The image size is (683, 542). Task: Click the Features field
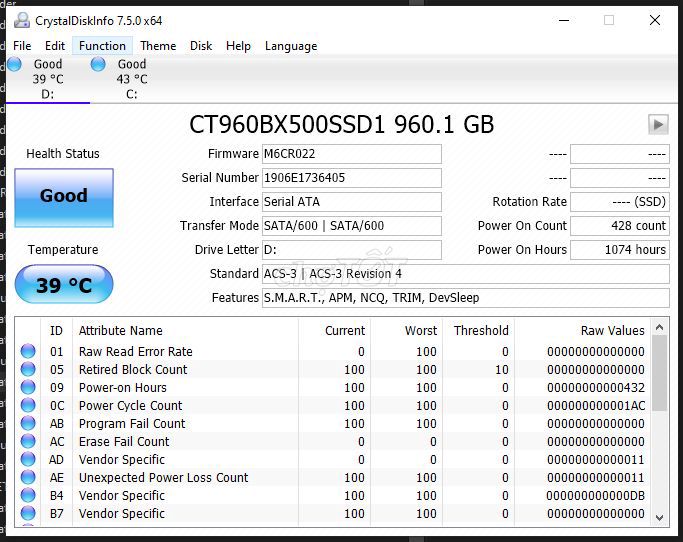466,298
